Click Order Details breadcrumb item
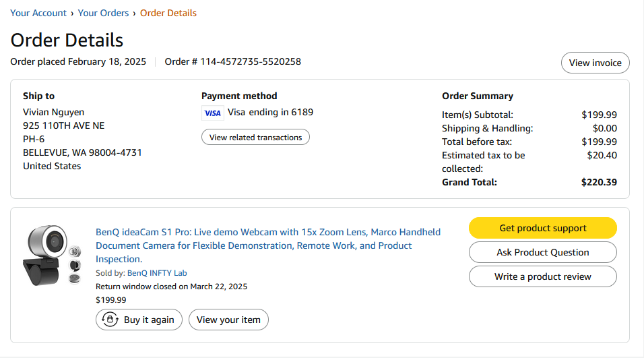The image size is (644, 358). coord(168,13)
